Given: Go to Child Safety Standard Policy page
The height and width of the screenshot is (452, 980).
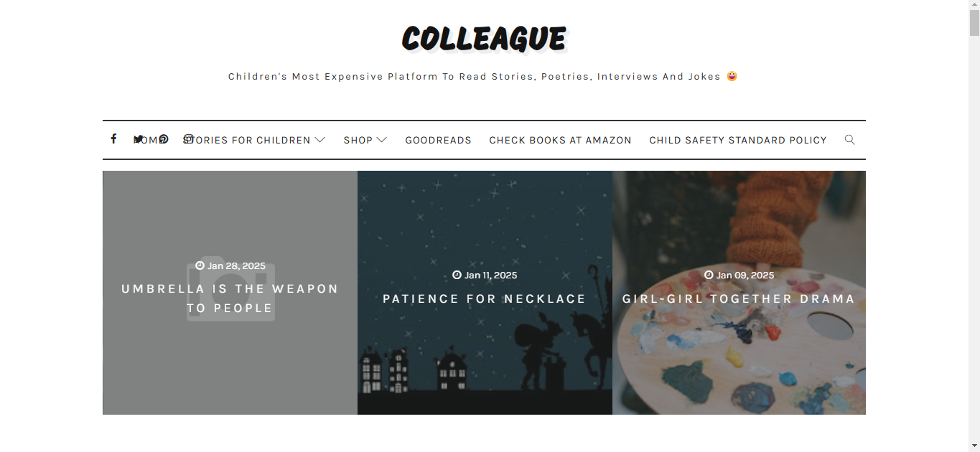Looking at the screenshot, I should tap(738, 140).
